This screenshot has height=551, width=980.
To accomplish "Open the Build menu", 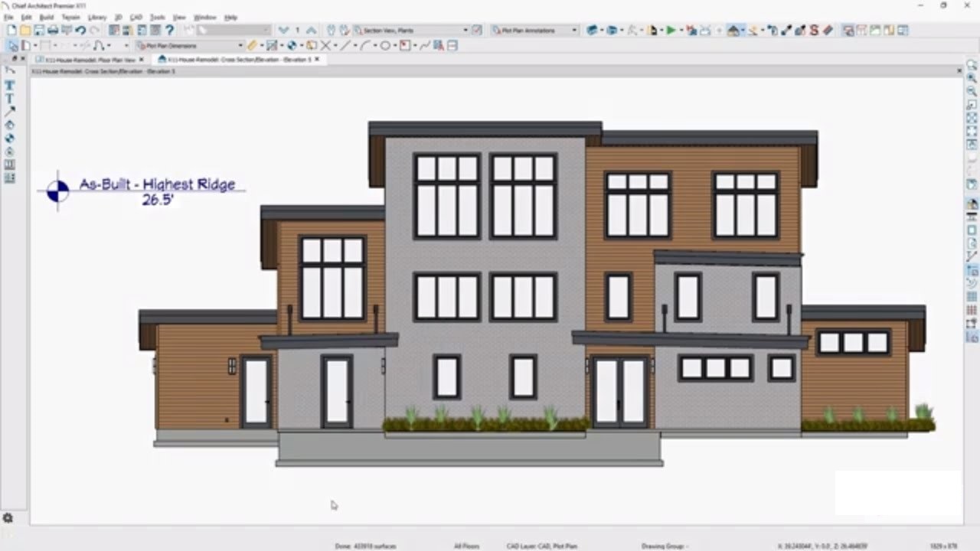I will coord(46,17).
